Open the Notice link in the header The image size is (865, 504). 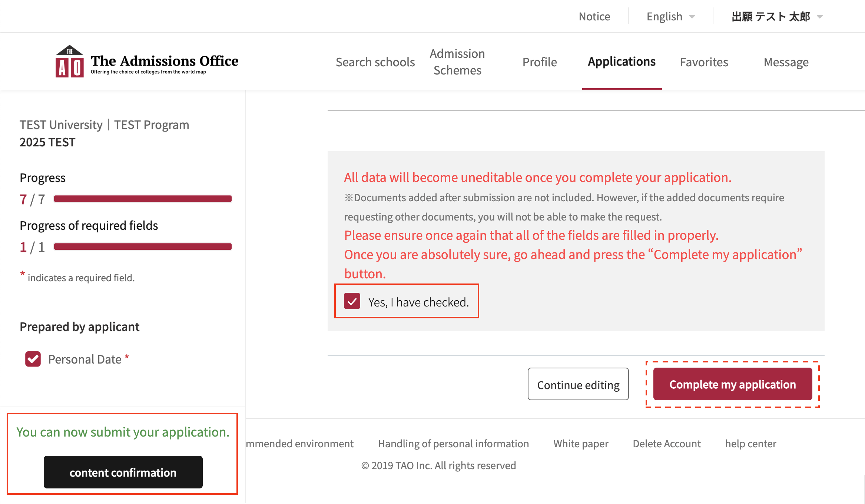click(594, 17)
